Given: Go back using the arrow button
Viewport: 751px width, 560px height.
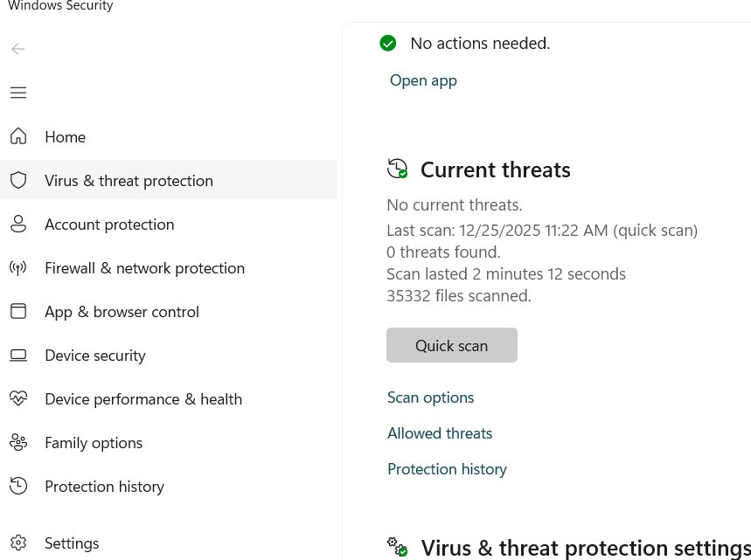Looking at the screenshot, I should pos(18,49).
